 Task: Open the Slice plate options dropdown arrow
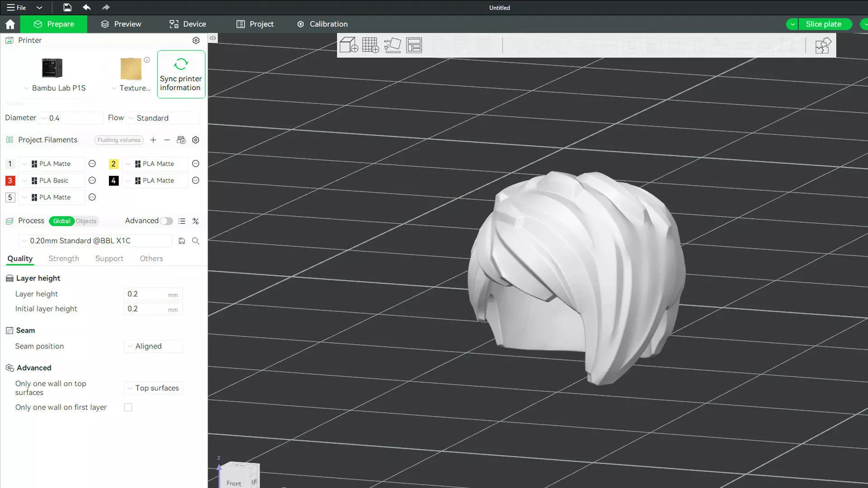pyautogui.click(x=792, y=24)
